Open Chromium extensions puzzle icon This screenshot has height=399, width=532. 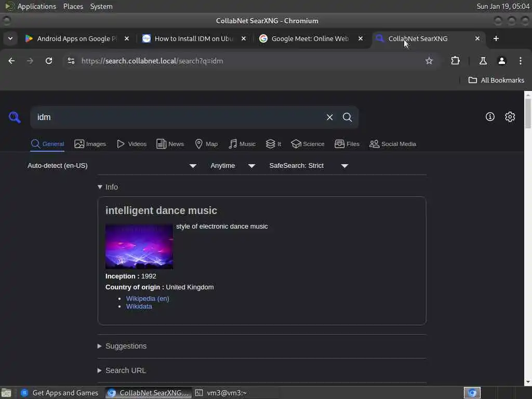click(x=455, y=61)
